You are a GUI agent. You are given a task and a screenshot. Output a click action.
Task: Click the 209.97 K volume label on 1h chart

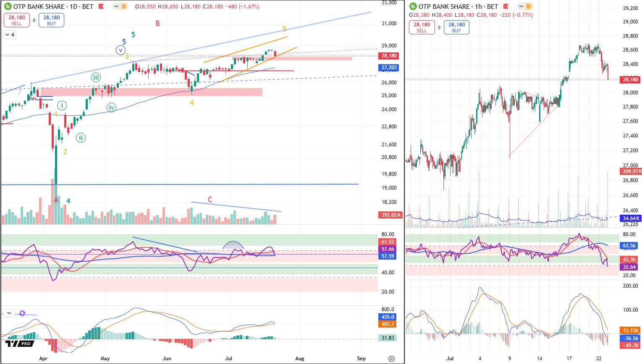pyautogui.click(x=631, y=172)
